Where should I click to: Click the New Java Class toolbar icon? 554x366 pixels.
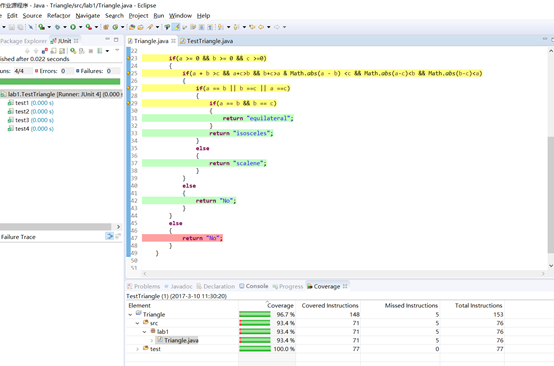[115, 27]
